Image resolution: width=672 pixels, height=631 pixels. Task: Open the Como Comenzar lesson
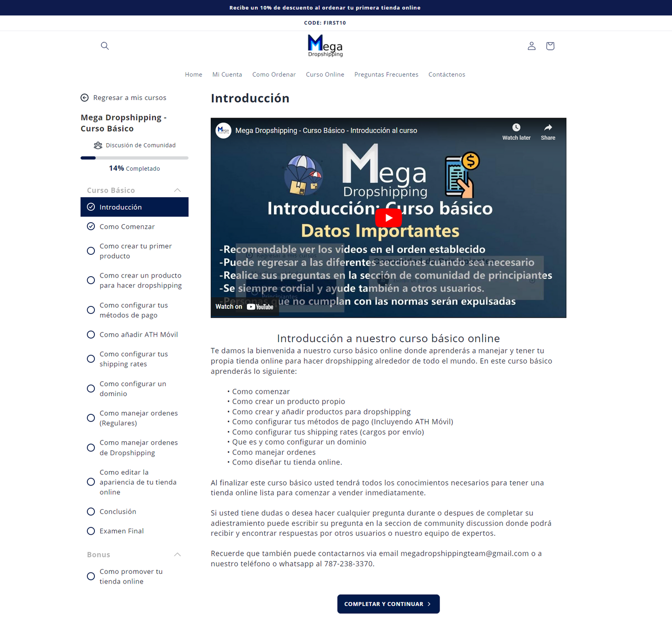click(x=127, y=226)
